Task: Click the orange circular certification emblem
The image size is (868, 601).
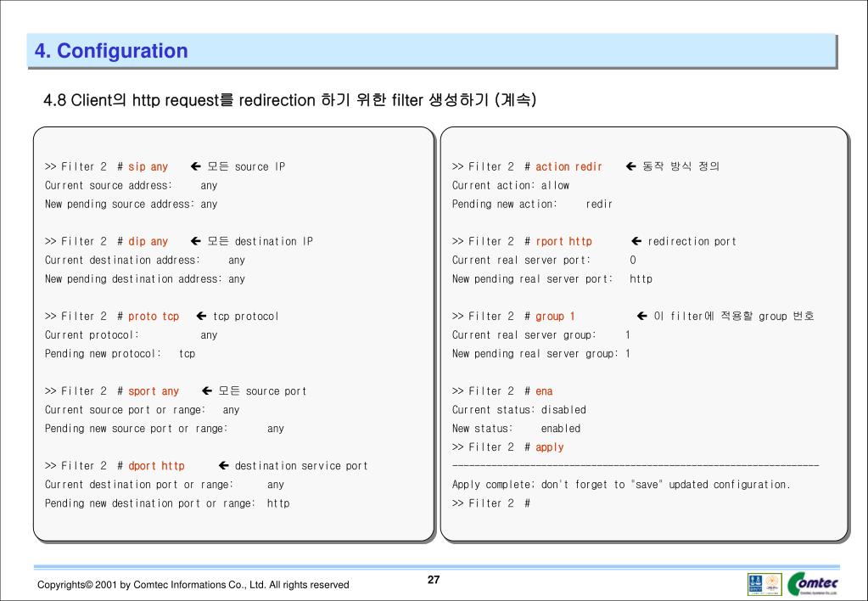Action: 772,583
